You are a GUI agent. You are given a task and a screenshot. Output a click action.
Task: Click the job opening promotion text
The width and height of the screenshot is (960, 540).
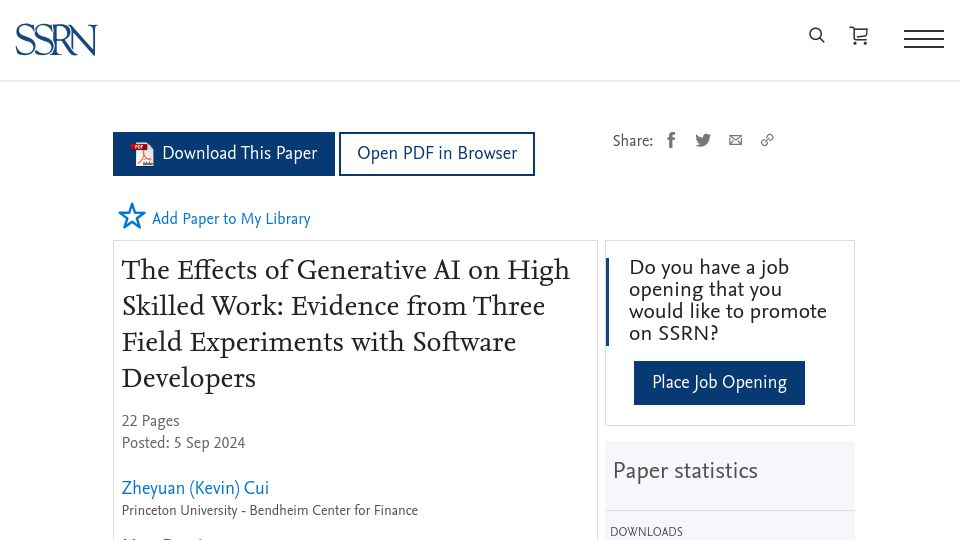coord(728,300)
